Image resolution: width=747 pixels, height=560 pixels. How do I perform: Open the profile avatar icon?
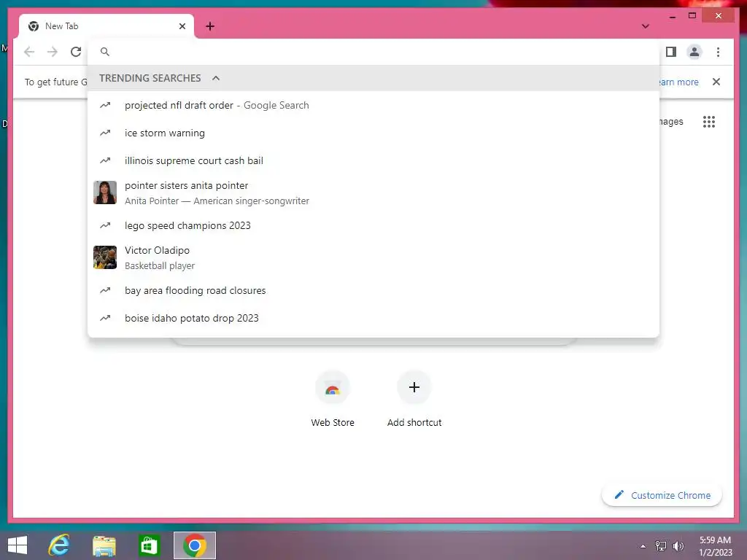[694, 52]
